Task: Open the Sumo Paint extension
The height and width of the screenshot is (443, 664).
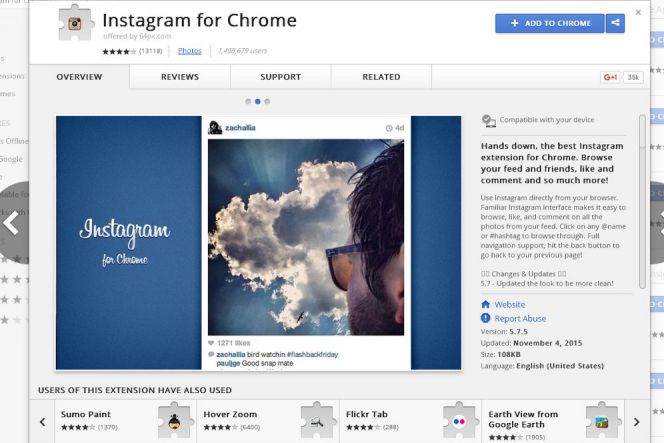Action: pos(126,421)
